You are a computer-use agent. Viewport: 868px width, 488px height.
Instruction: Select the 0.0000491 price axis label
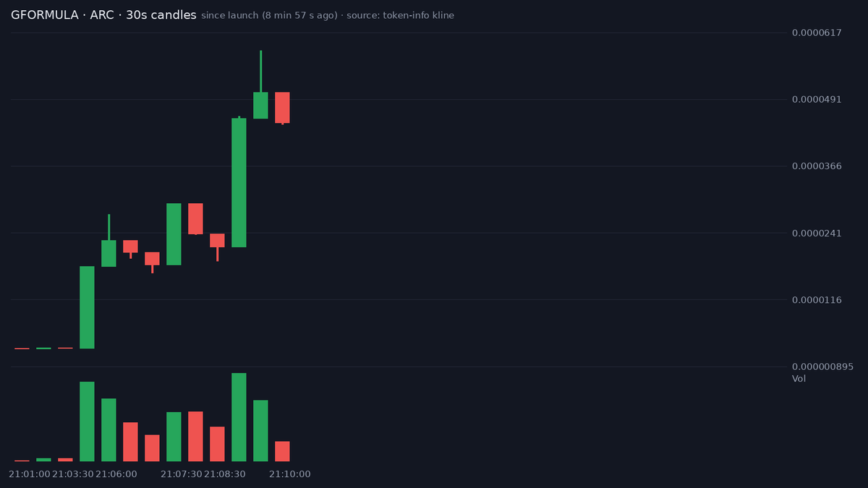click(817, 99)
